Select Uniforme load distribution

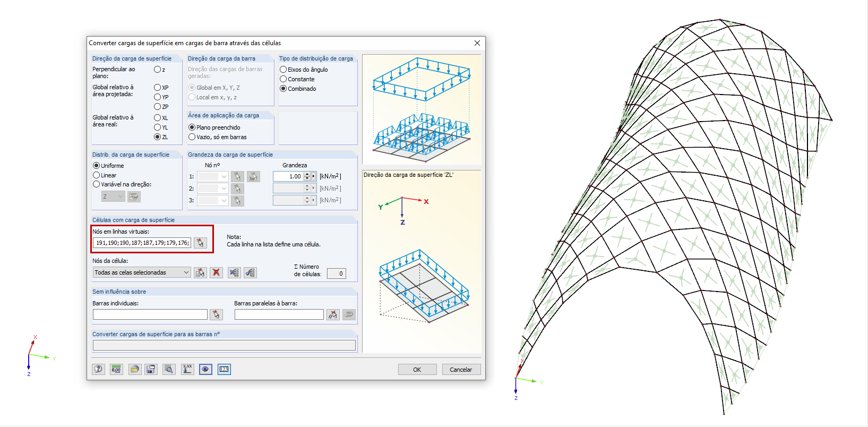[x=97, y=166]
